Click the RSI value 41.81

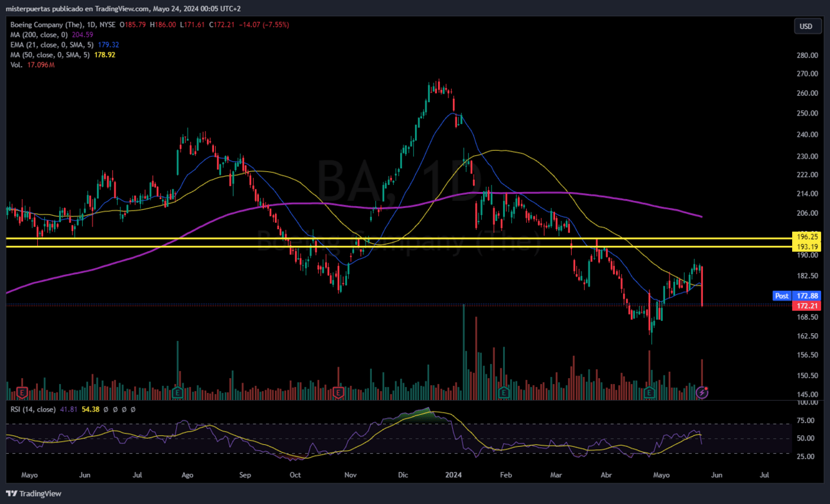point(69,409)
